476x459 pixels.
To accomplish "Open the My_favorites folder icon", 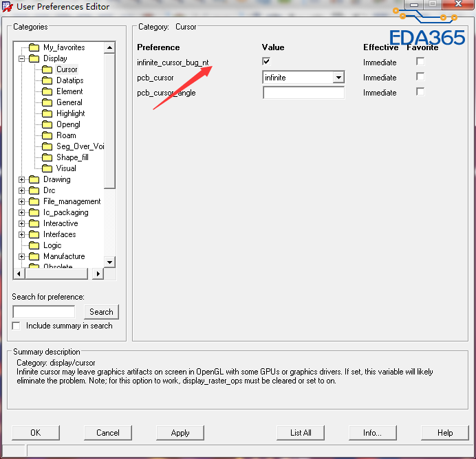I will tap(34, 47).
